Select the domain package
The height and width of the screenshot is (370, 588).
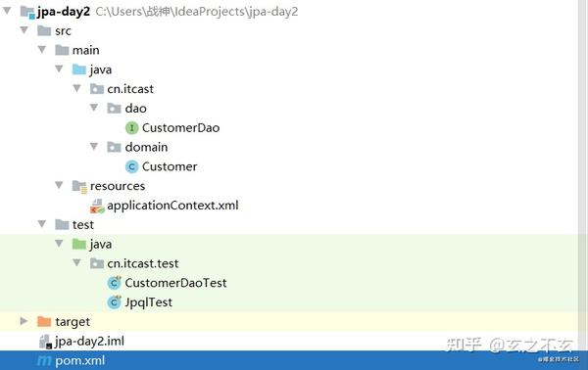coord(146,147)
